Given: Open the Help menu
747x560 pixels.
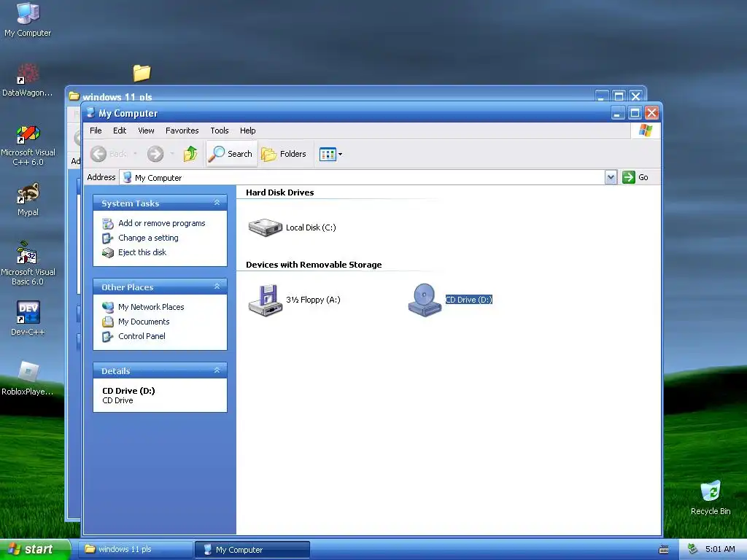Looking at the screenshot, I should [x=248, y=131].
